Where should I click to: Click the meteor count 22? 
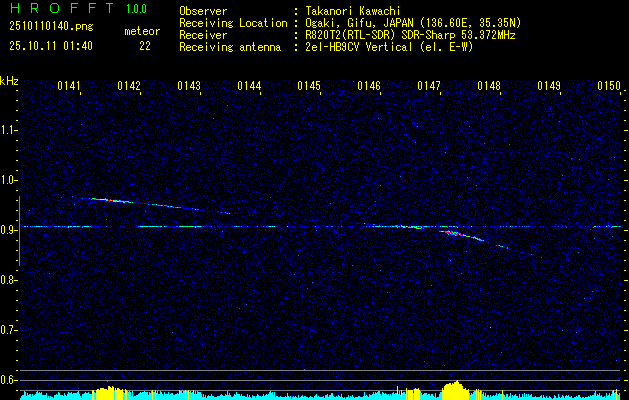tap(145, 46)
